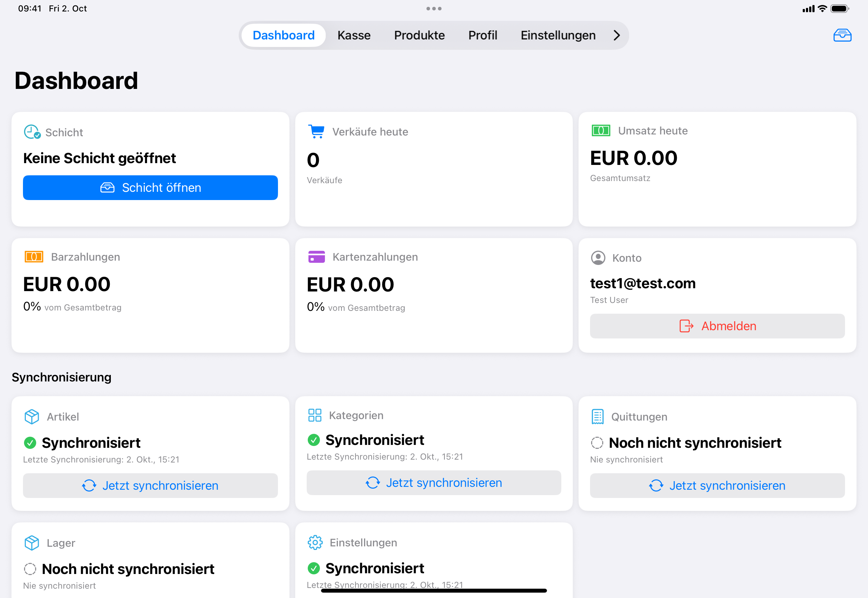Tap the battery indicator in status bar
Screen dimensions: 868x598
point(840,9)
